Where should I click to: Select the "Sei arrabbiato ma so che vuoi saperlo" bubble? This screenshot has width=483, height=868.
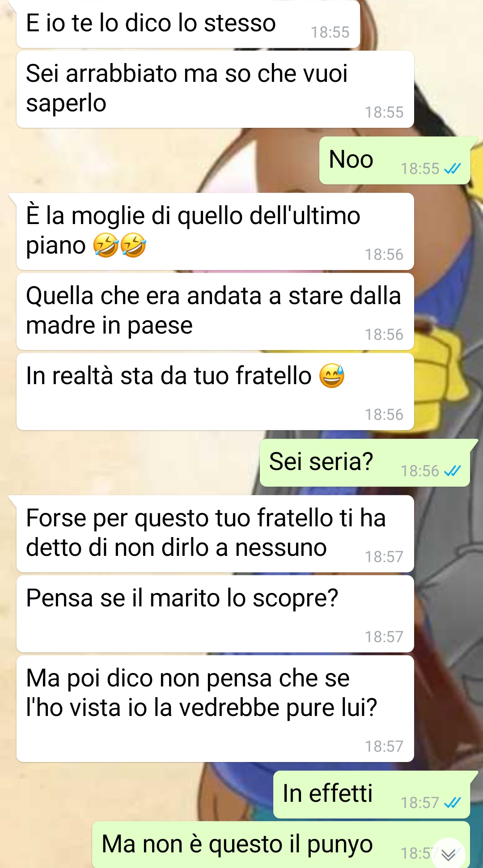click(x=215, y=89)
